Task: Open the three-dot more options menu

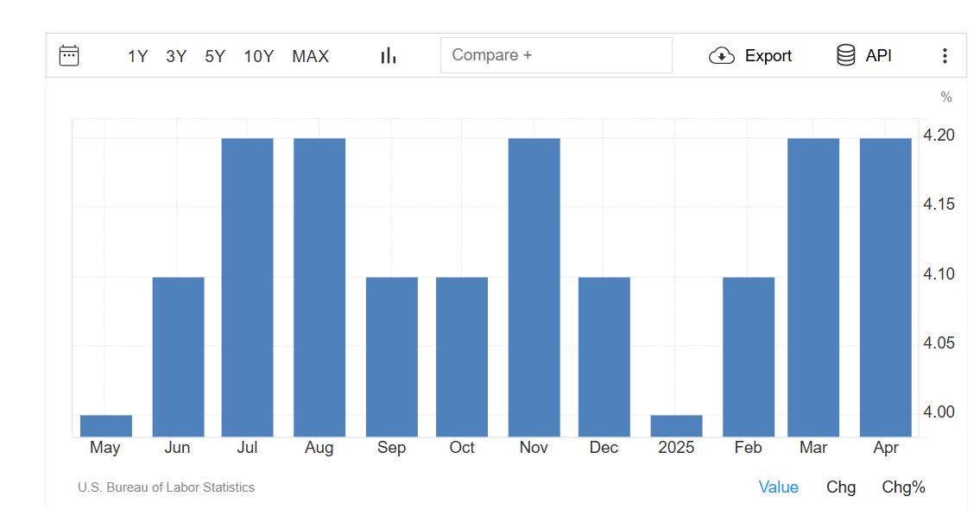Action: click(x=945, y=56)
